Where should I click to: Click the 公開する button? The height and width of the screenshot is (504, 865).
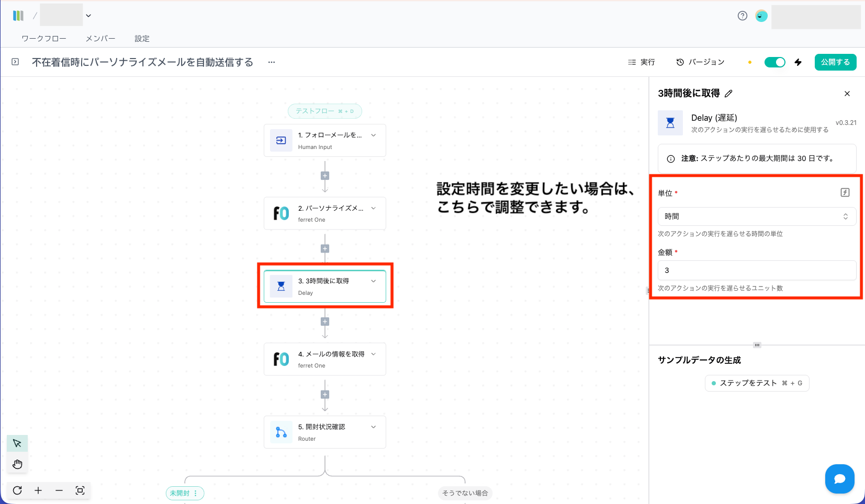[835, 62]
